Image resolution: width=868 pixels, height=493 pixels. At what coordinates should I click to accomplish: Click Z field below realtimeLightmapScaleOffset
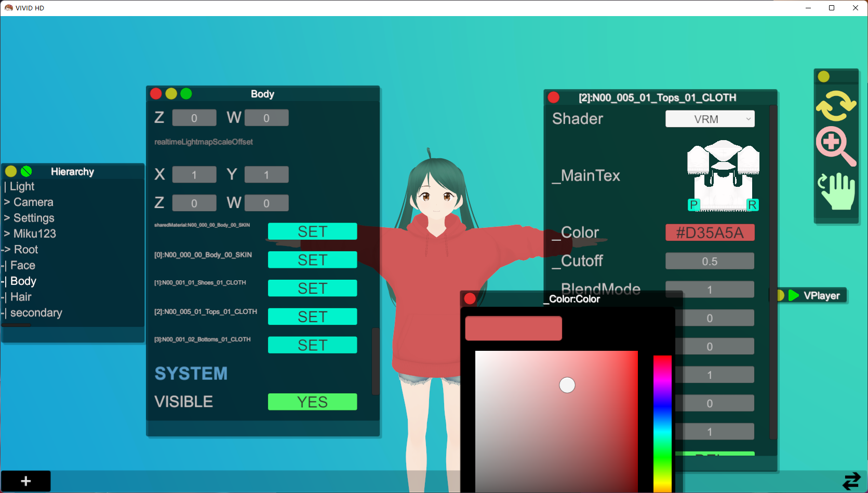click(194, 203)
